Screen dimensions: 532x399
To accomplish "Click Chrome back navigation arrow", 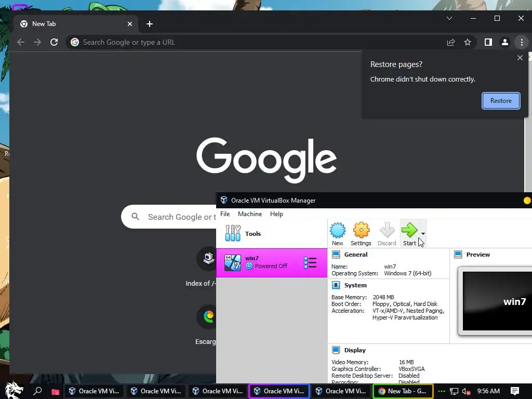I will point(21,42).
